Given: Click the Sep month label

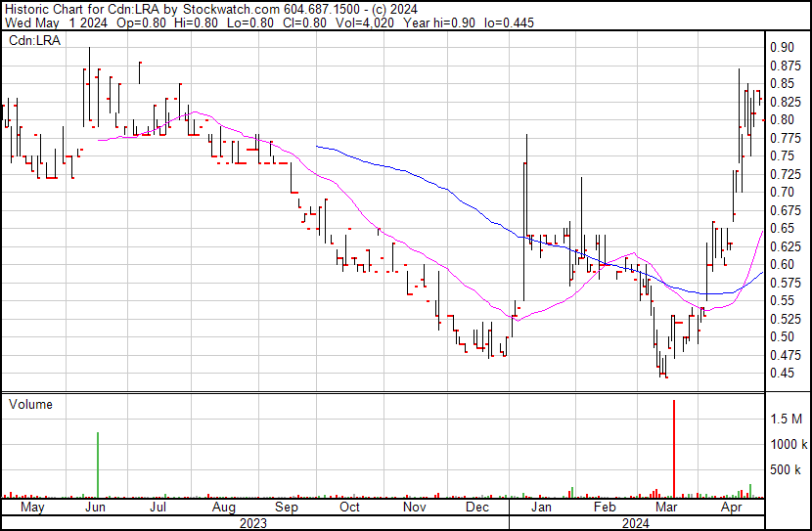Looking at the screenshot, I should point(287,508).
